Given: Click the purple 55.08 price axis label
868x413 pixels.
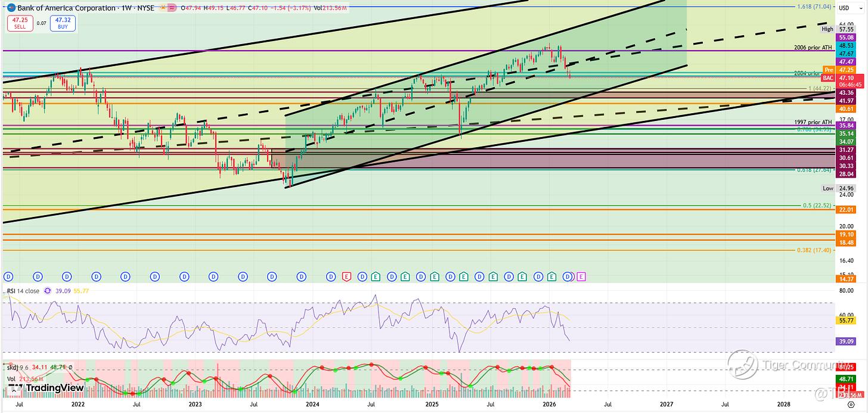Looking at the screenshot, I should tap(845, 37).
